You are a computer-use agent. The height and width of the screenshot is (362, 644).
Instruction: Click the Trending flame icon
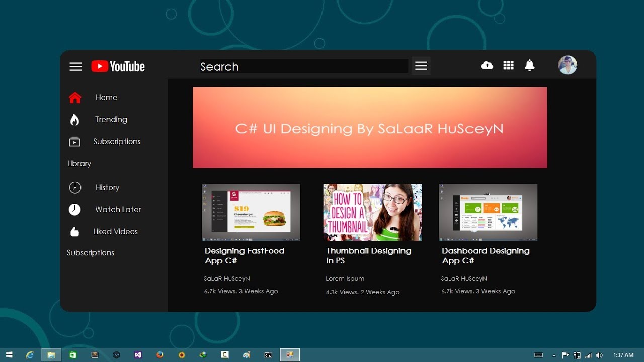74,119
